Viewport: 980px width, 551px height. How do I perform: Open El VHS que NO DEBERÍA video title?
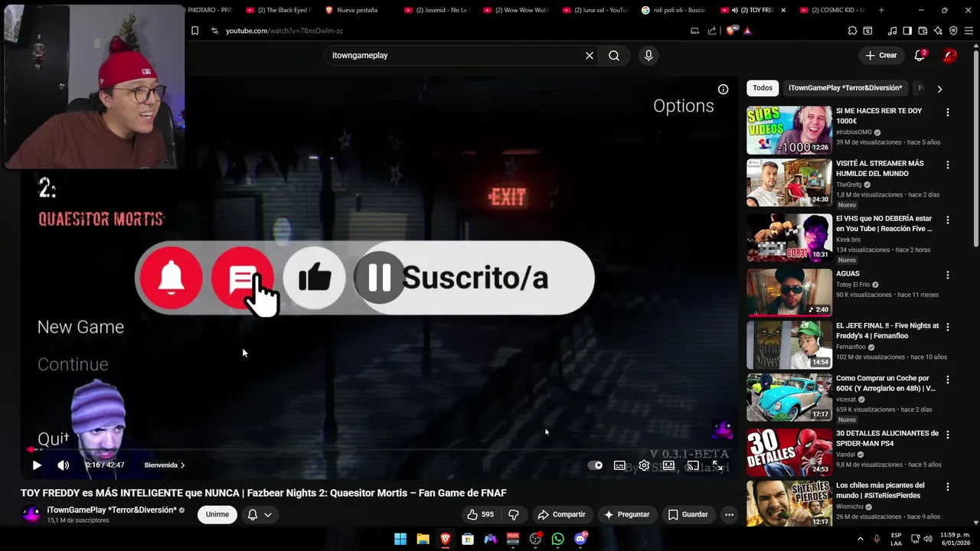884,223
